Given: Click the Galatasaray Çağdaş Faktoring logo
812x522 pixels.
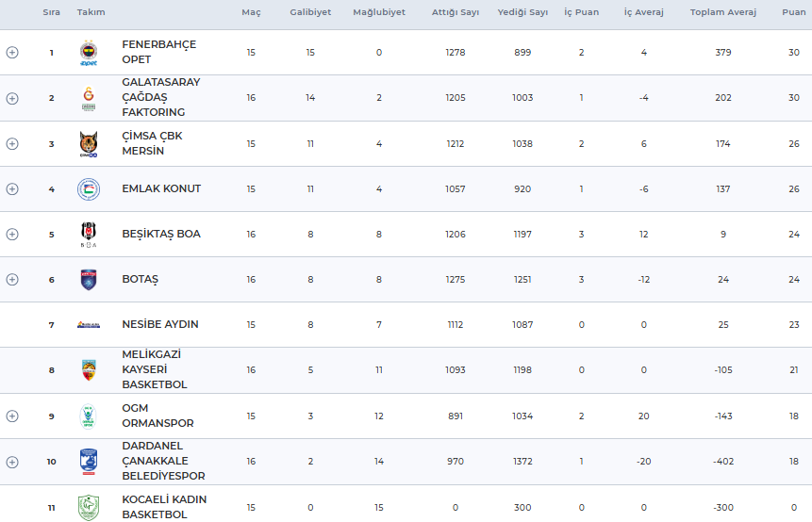Looking at the screenshot, I should 89,98.
